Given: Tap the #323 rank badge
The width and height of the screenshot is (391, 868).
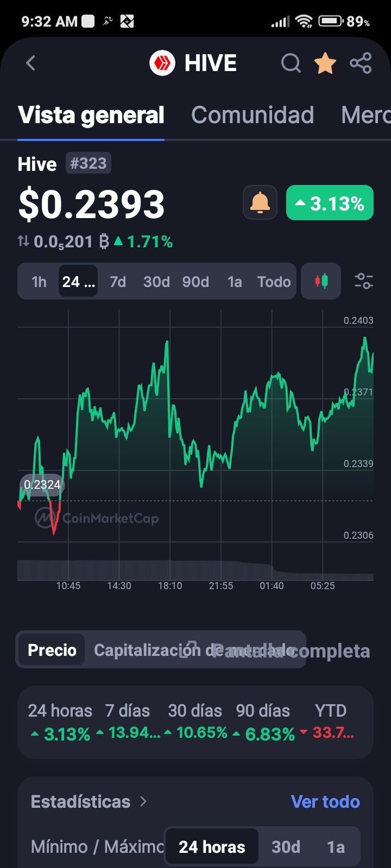Looking at the screenshot, I should pos(89,163).
